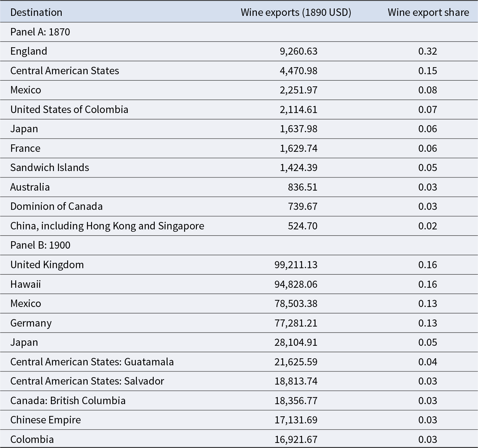
Task: Click the 0.32 export share cell
Action: [x=428, y=51]
